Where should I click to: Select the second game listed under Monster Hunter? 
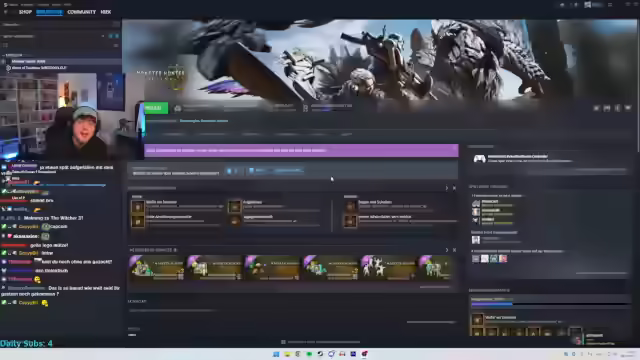click(39, 68)
